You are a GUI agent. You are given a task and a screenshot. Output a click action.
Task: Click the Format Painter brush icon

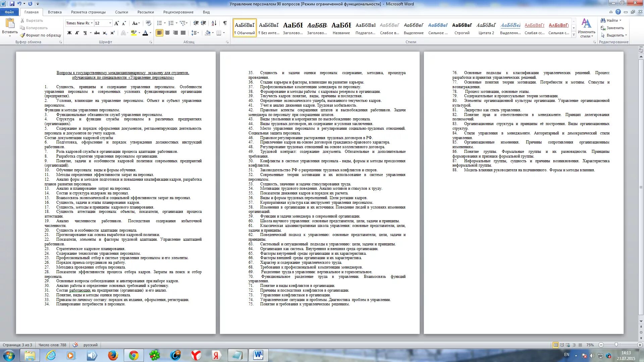point(23,35)
